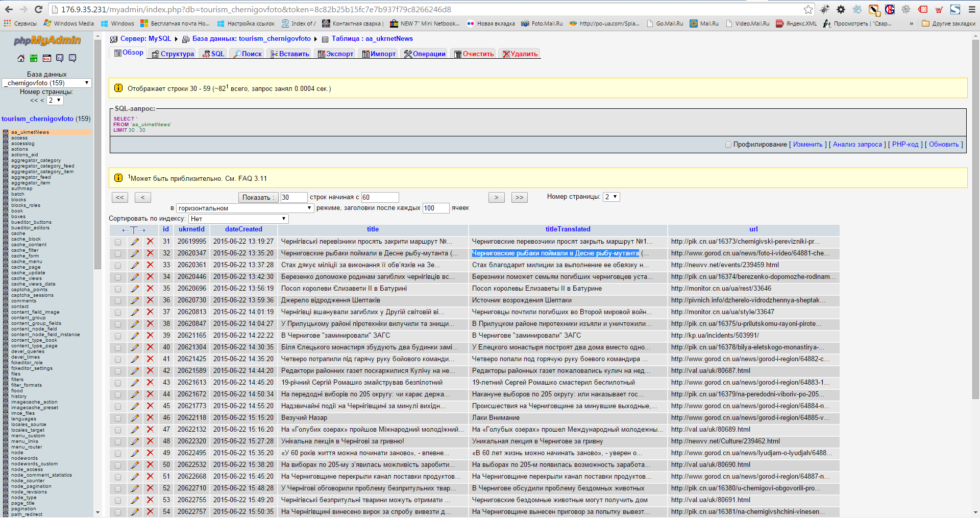Click red delete X for row 36
This screenshot has width=980, height=518.
click(150, 300)
